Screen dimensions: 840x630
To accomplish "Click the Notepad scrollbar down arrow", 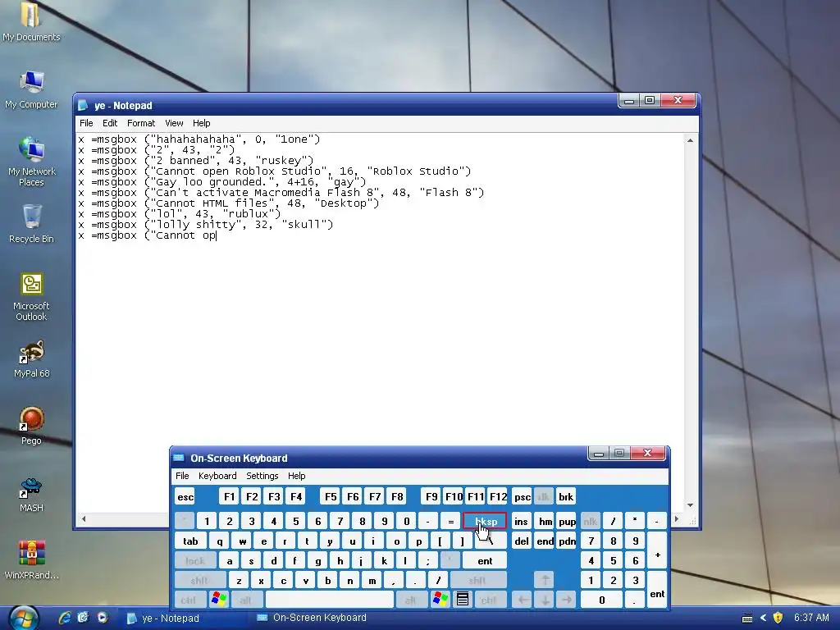I will (x=690, y=504).
